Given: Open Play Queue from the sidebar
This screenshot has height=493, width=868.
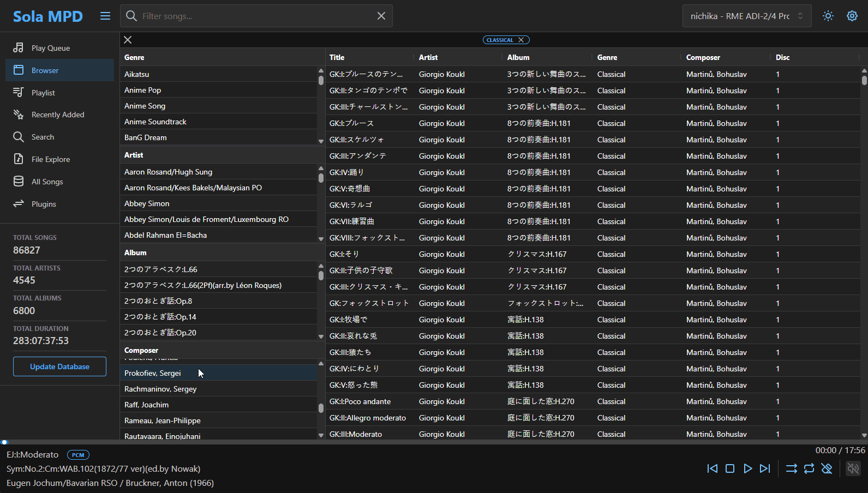Looking at the screenshot, I should click(51, 48).
